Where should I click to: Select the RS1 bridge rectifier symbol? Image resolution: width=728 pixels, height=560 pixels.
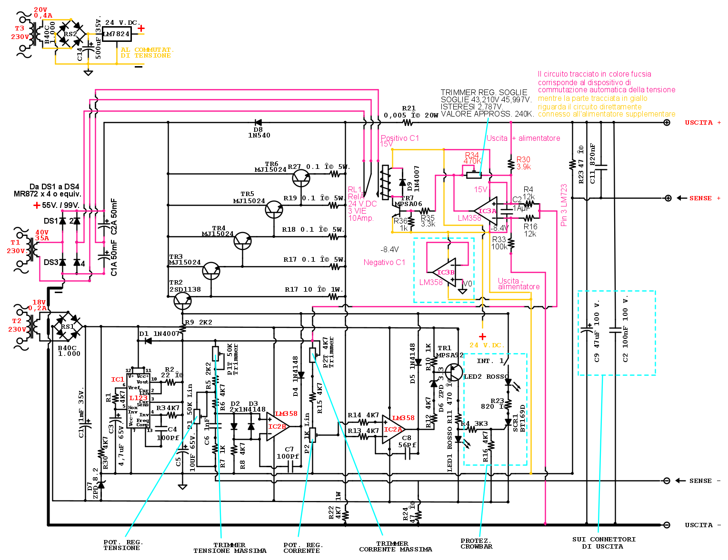coord(67,327)
